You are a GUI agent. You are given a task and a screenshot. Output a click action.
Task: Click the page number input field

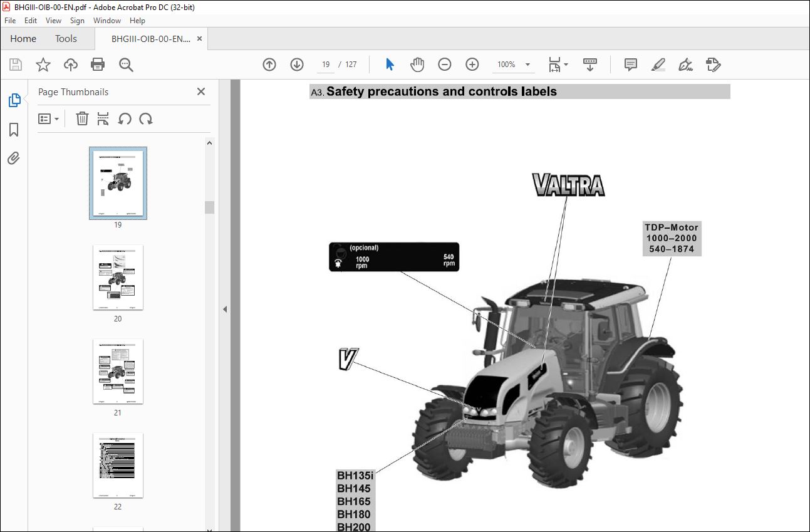pos(326,65)
